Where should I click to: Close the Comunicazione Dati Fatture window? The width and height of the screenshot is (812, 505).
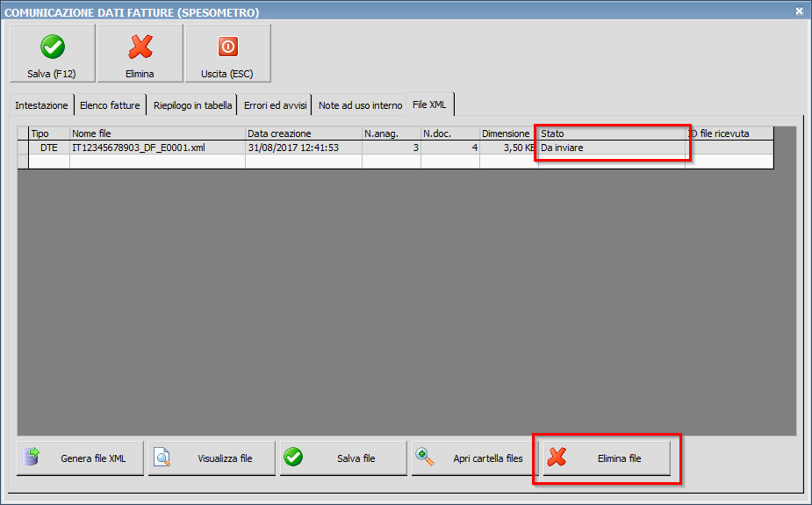click(x=799, y=11)
